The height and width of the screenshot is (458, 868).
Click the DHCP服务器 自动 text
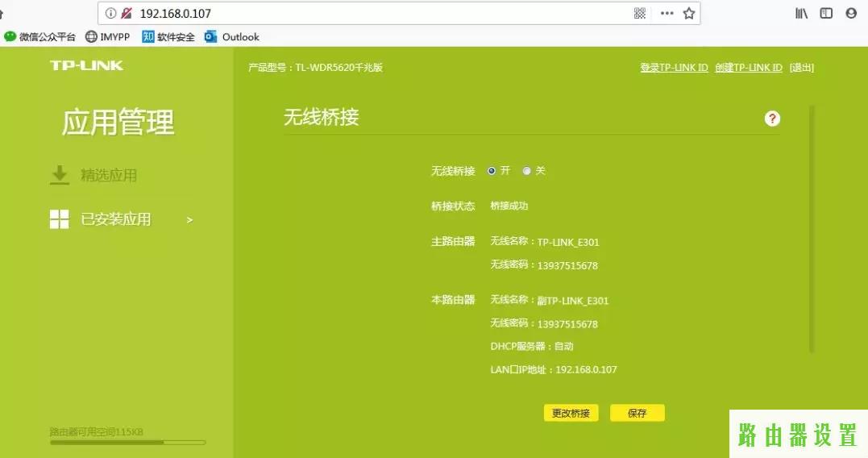532,346
